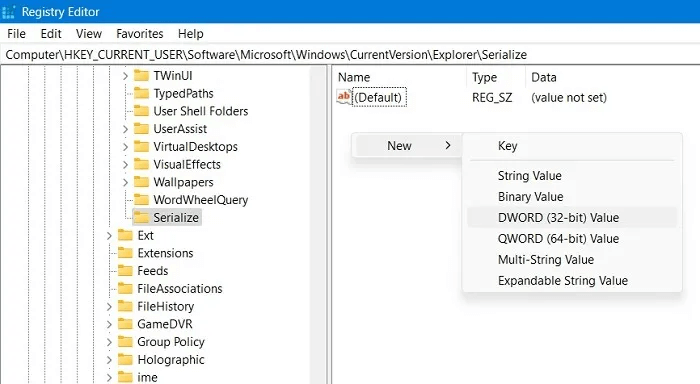
Task: Click the registry path address bar
Action: [350, 54]
